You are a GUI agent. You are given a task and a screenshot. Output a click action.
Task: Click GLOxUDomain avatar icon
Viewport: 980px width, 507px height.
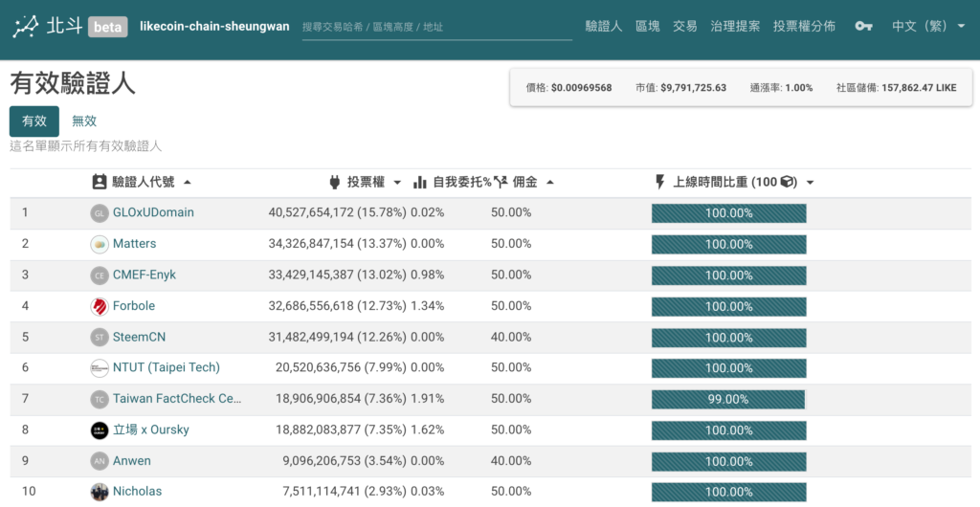click(x=100, y=213)
